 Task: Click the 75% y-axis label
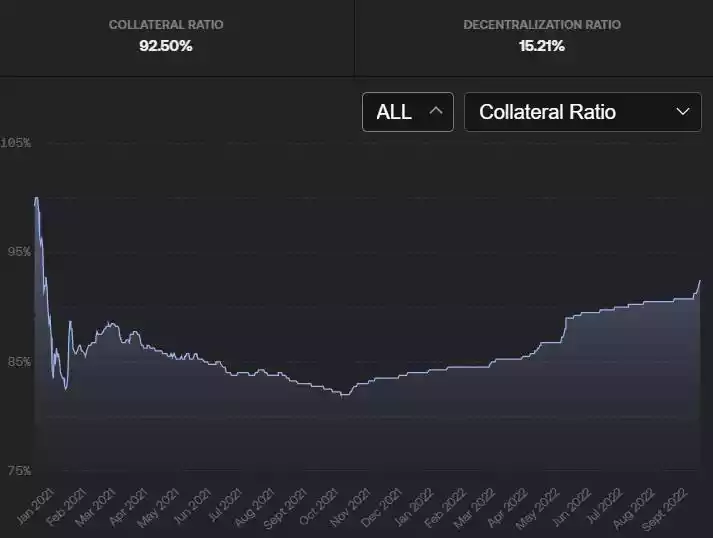pyautogui.click(x=19, y=471)
